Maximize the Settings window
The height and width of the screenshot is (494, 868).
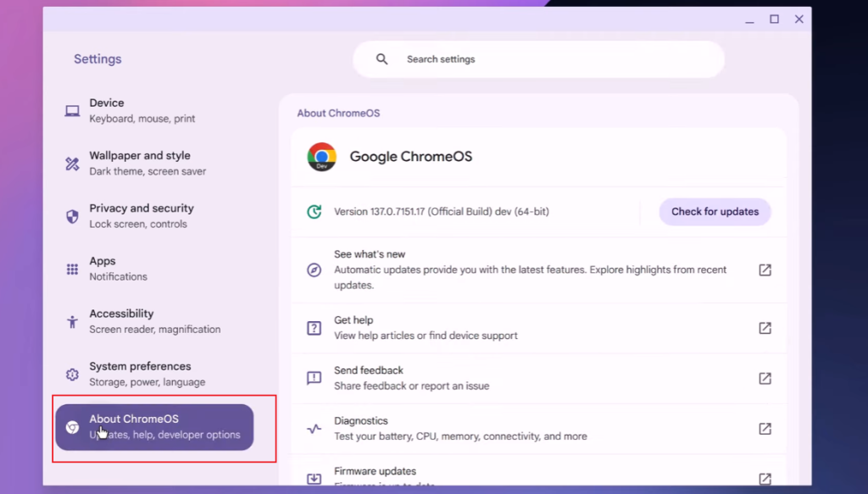click(x=774, y=19)
